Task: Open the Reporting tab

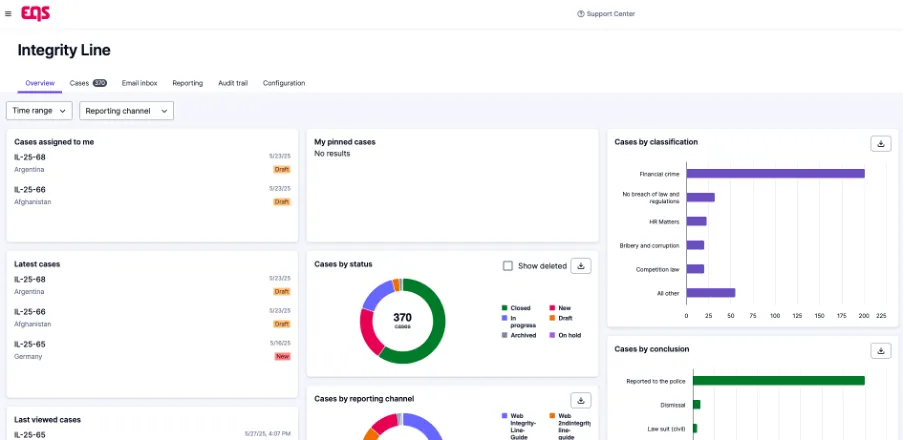Action: pyautogui.click(x=187, y=83)
